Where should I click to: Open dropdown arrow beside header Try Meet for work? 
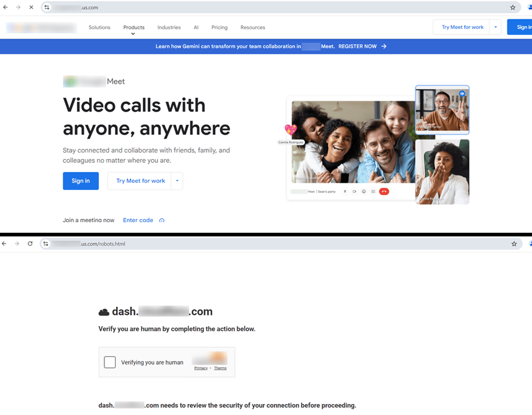coord(495,27)
